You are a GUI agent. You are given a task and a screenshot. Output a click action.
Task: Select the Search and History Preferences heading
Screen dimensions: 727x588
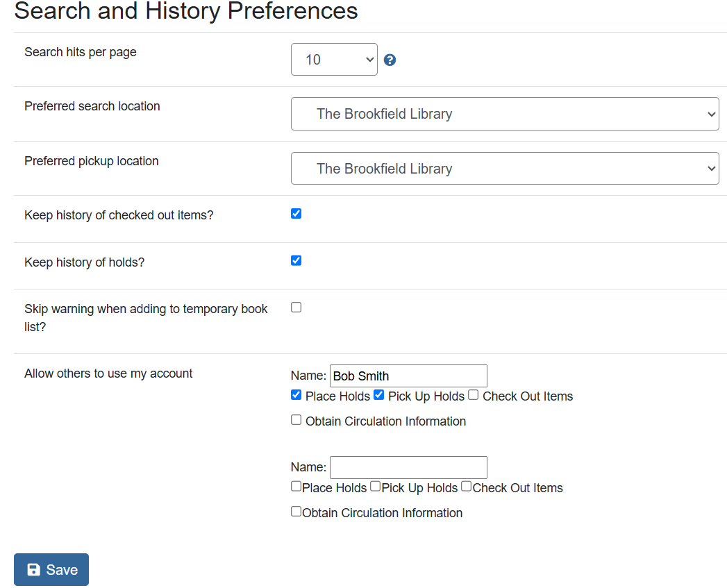click(185, 11)
